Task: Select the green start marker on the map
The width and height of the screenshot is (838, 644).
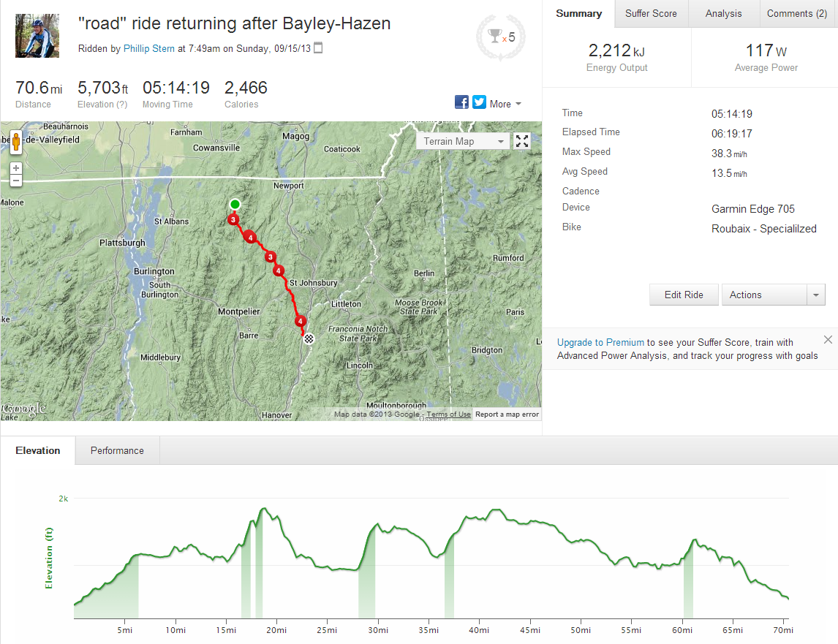Action: 235,204
